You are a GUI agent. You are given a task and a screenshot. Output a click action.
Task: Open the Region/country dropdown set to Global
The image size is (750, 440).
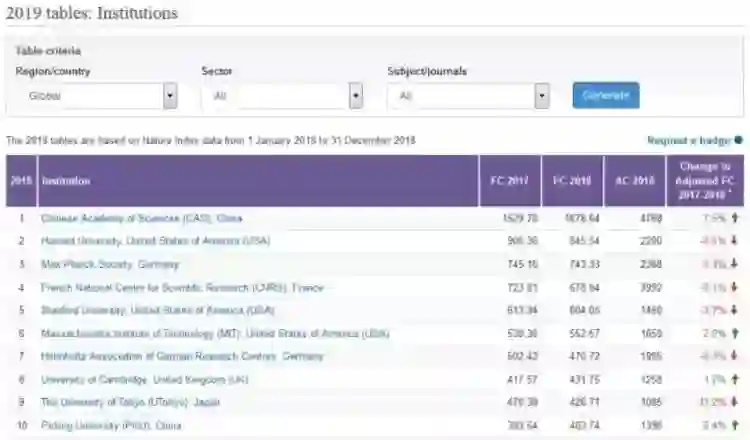(x=96, y=96)
